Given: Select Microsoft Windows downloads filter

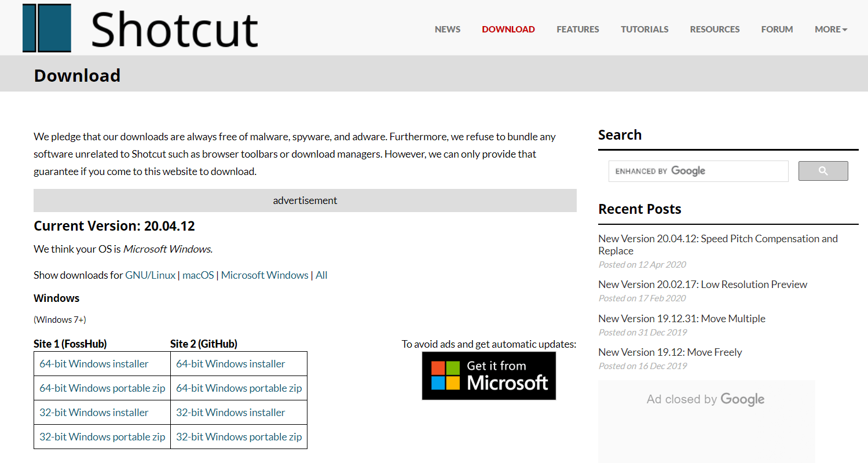Looking at the screenshot, I should pos(265,275).
